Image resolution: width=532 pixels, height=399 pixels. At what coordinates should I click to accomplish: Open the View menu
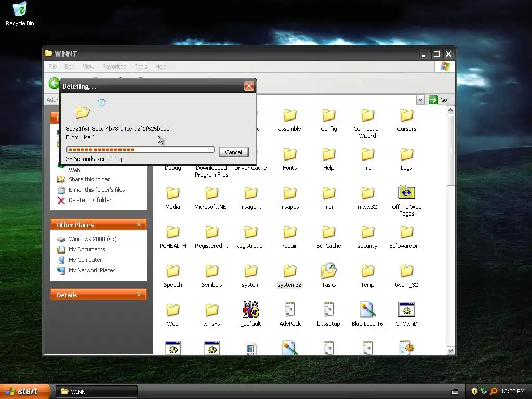coord(88,66)
